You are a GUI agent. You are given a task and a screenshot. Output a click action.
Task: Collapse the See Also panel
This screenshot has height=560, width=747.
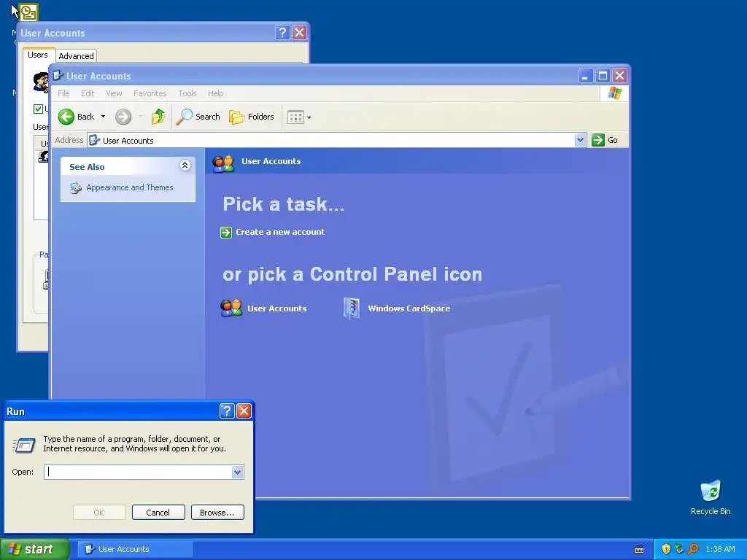point(185,166)
